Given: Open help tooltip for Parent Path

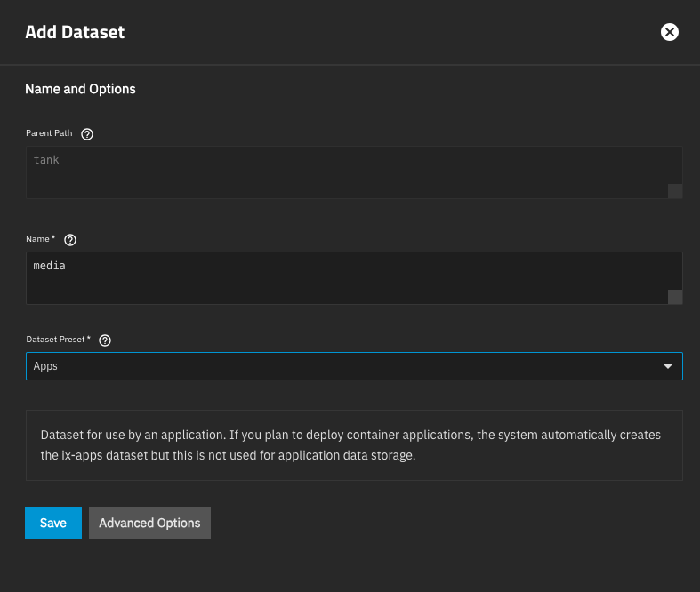Looking at the screenshot, I should (87, 134).
